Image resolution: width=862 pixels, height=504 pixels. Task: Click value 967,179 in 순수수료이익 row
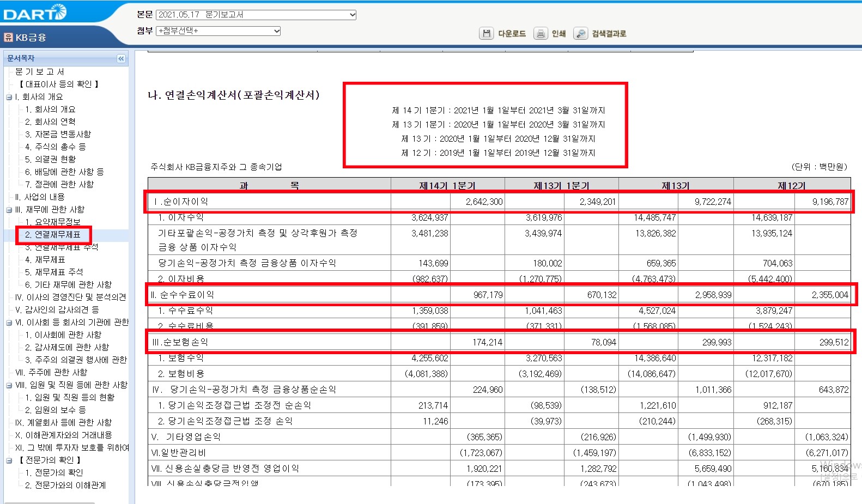(x=488, y=295)
